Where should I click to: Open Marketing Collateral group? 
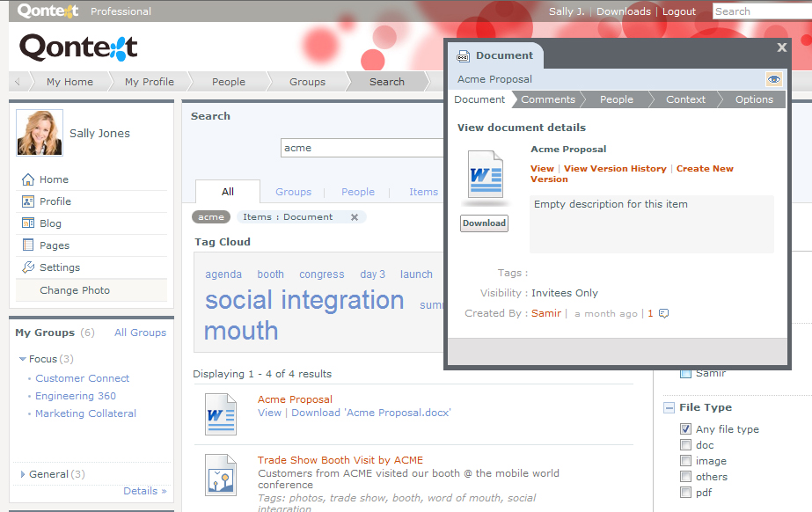(85, 413)
